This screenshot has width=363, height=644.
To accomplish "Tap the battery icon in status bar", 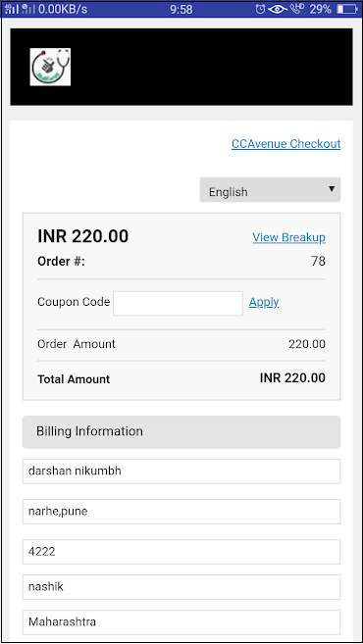I will coord(347,9).
